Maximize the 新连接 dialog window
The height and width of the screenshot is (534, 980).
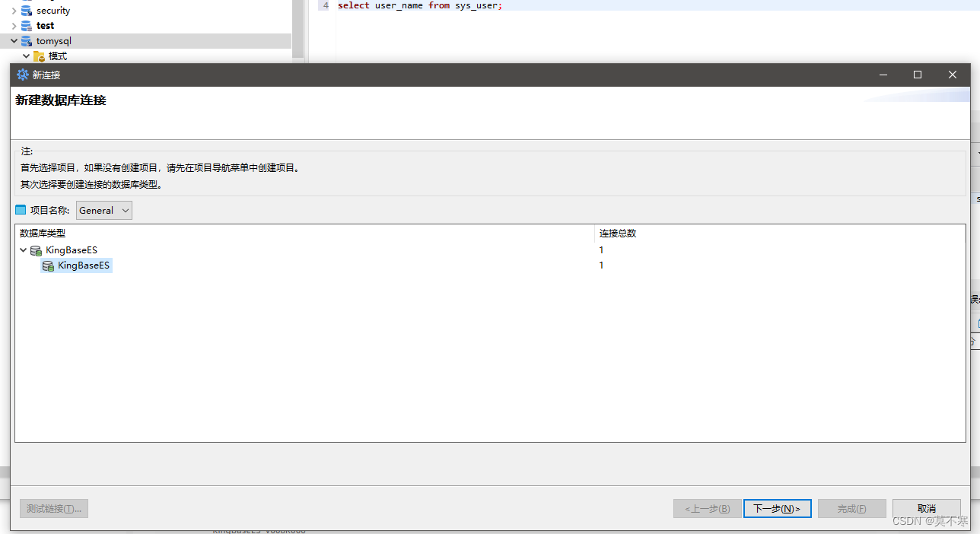pos(918,75)
